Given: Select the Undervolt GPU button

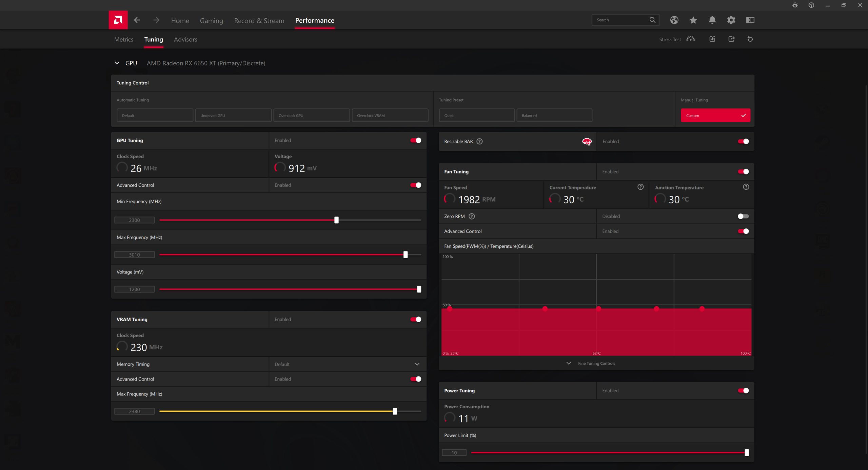Looking at the screenshot, I should [233, 116].
